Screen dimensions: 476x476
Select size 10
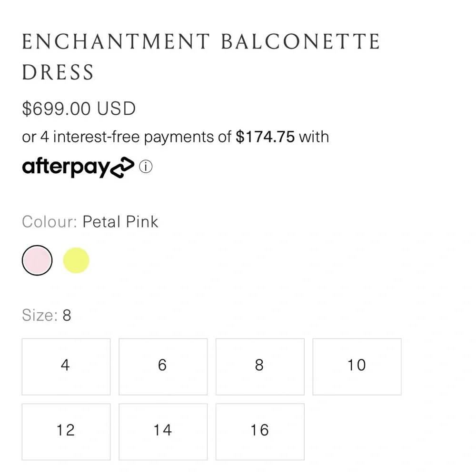(357, 367)
